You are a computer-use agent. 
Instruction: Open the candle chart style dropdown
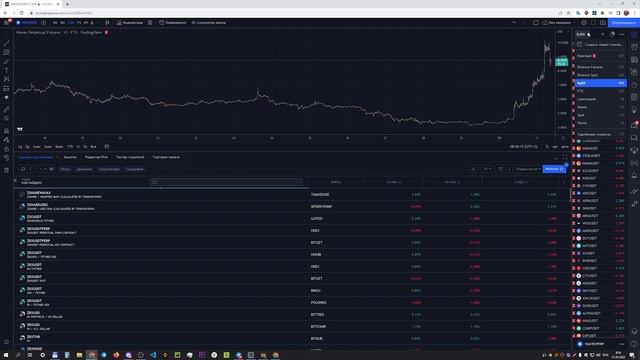tap(107, 22)
